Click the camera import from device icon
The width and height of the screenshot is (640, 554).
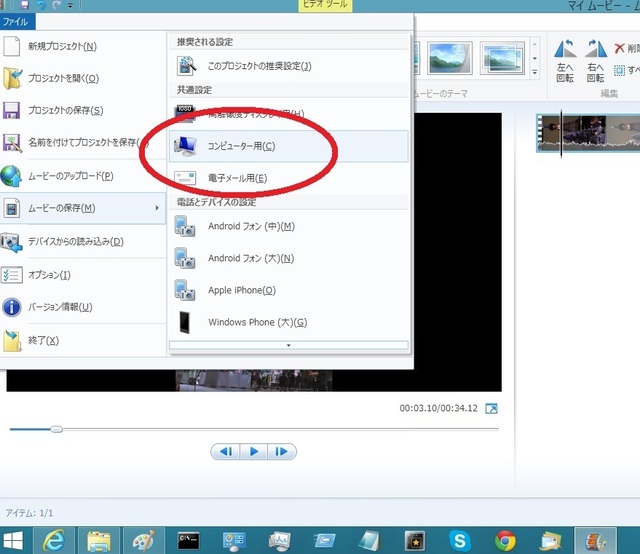[x=11, y=242]
